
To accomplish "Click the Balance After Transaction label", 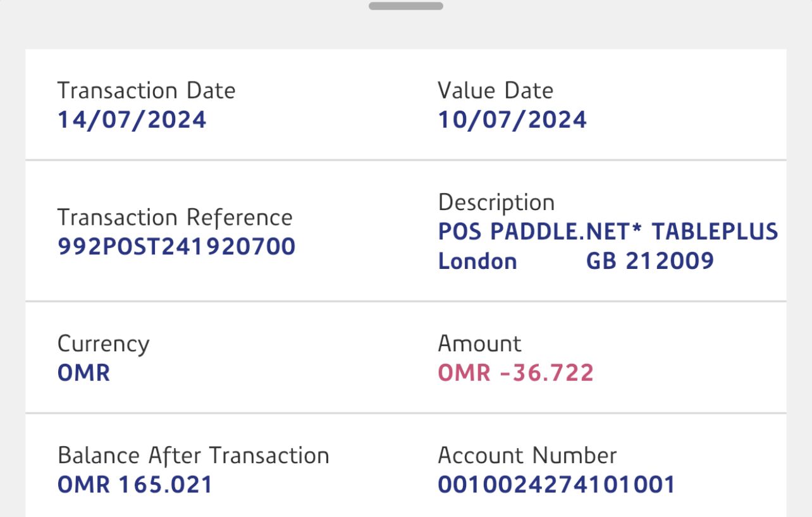I will tap(193, 456).
